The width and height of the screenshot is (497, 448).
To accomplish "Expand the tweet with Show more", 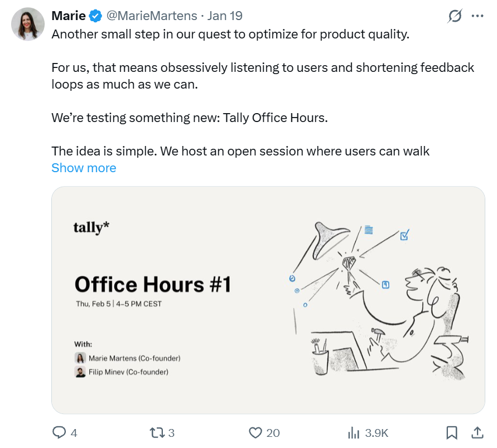I will (84, 168).
